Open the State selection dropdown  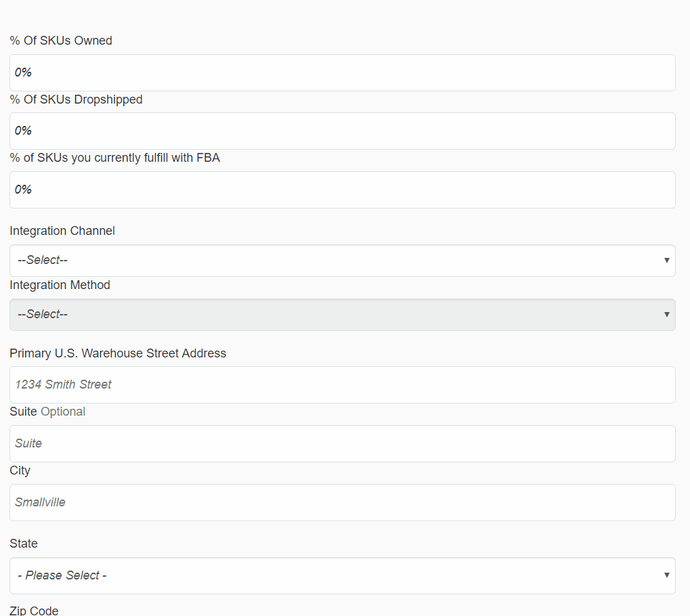343,576
